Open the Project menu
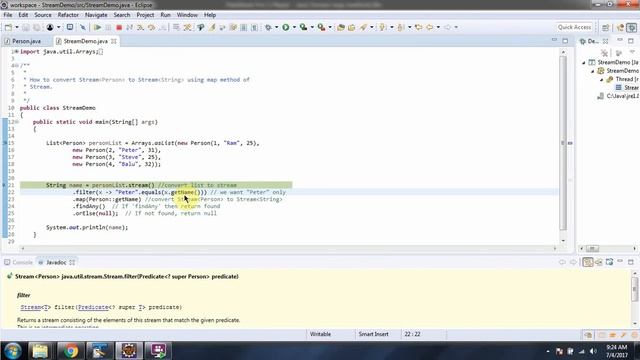The width and height of the screenshot is (640, 360). pyautogui.click(x=145, y=15)
